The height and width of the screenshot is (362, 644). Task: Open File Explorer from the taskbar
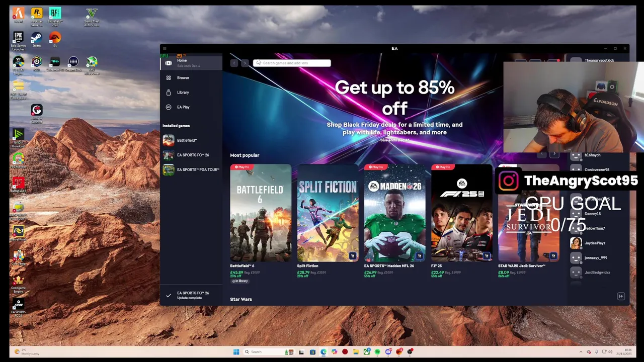(x=356, y=352)
